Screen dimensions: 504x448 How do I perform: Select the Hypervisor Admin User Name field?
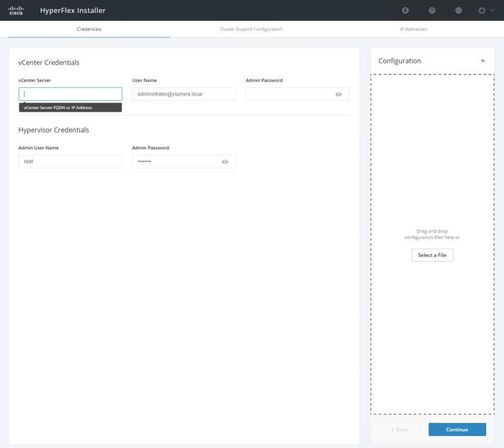[71, 161]
